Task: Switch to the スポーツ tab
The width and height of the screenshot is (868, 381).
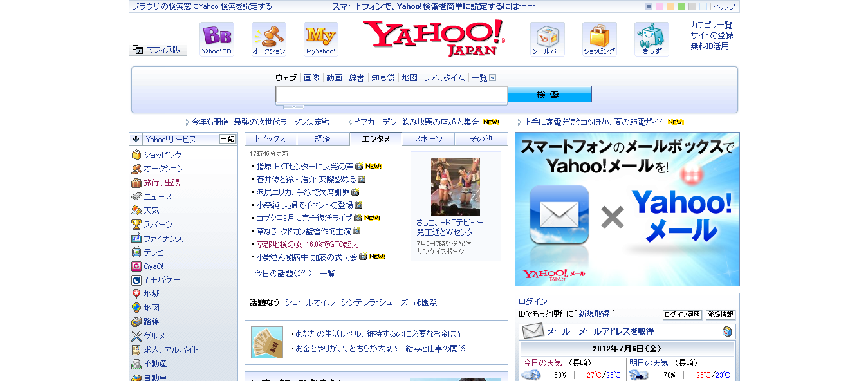Action: click(x=429, y=139)
